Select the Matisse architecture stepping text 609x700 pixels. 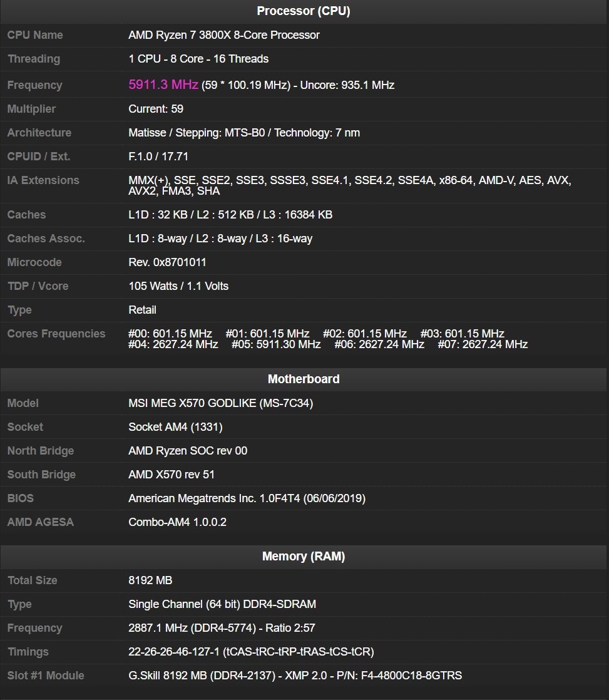pyautogui.click(x=244, y=133)
